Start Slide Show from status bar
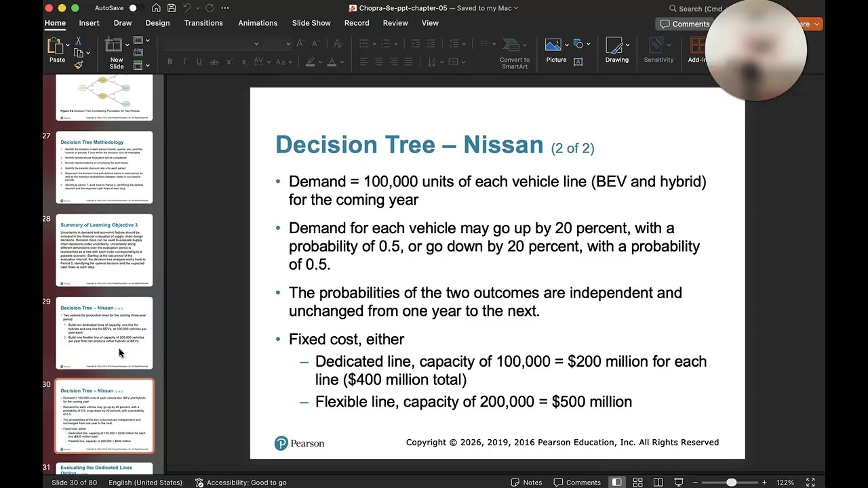 coord(679,483)
